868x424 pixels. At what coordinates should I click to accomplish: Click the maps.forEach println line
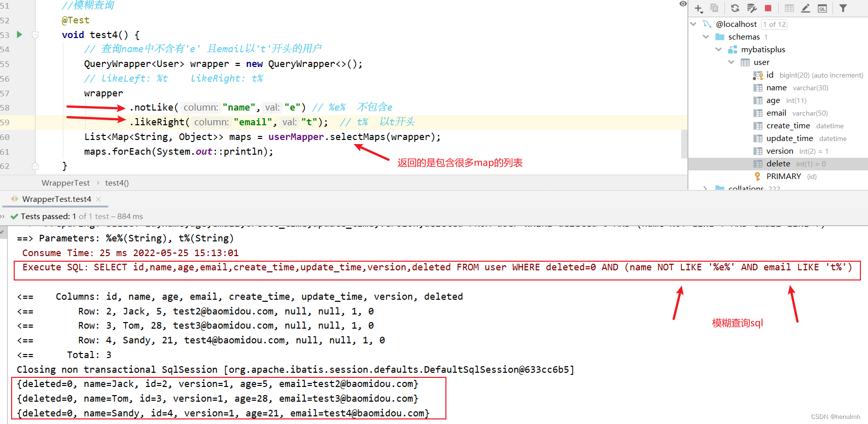(179, 152)
